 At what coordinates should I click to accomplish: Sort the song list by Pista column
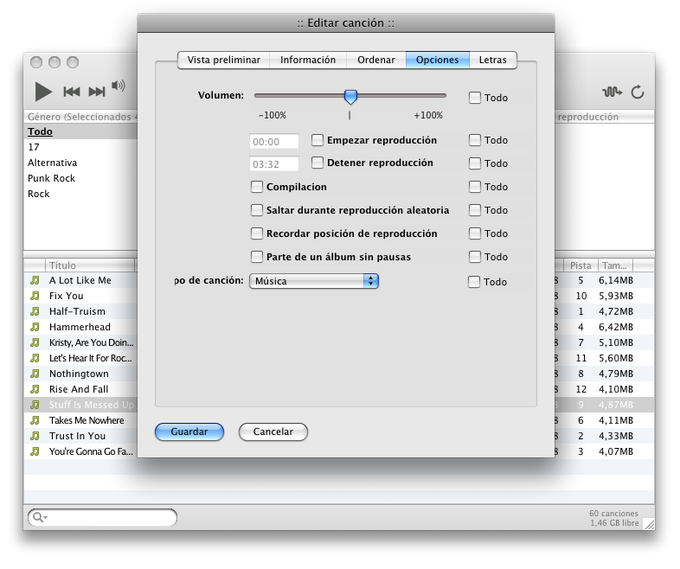[580, 265]
